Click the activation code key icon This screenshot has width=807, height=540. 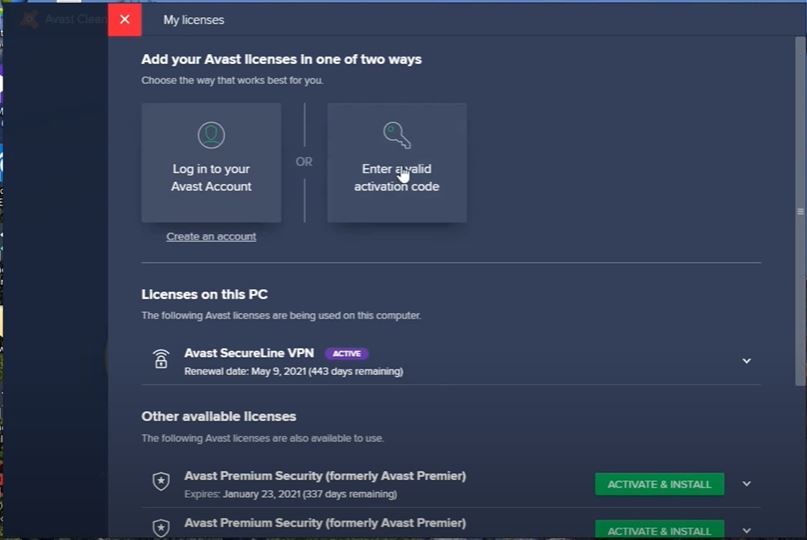point(397,135)
